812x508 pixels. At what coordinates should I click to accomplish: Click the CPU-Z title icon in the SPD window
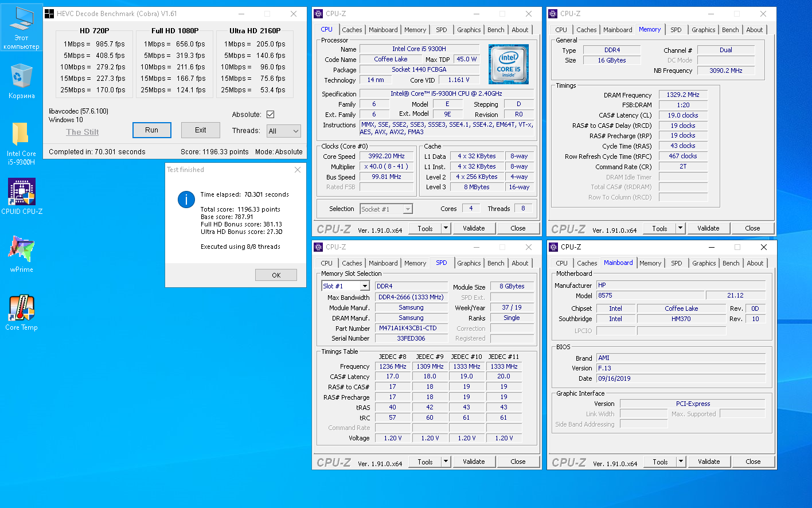tap(319, 247)
